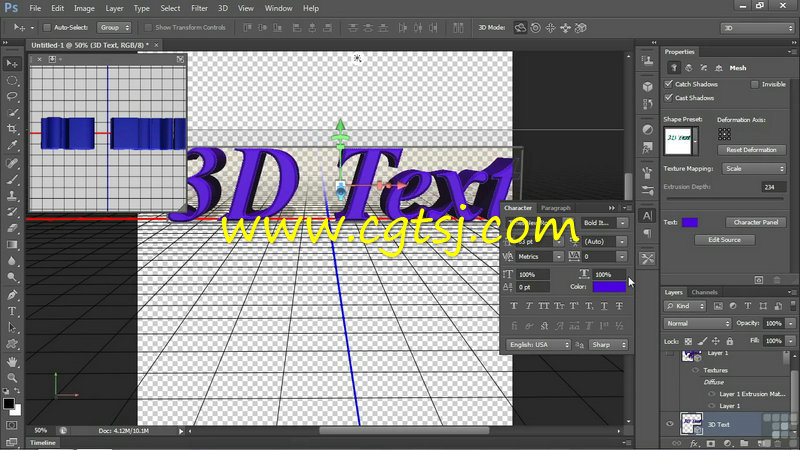Open the Layer menu
Screen dimensions: 800x450
click(x=114, y=8)
